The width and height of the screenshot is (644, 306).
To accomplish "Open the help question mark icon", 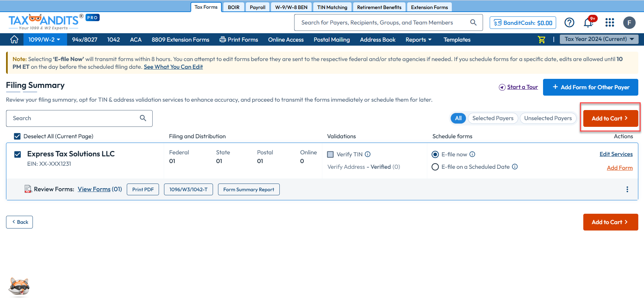I will coord(569,22).
